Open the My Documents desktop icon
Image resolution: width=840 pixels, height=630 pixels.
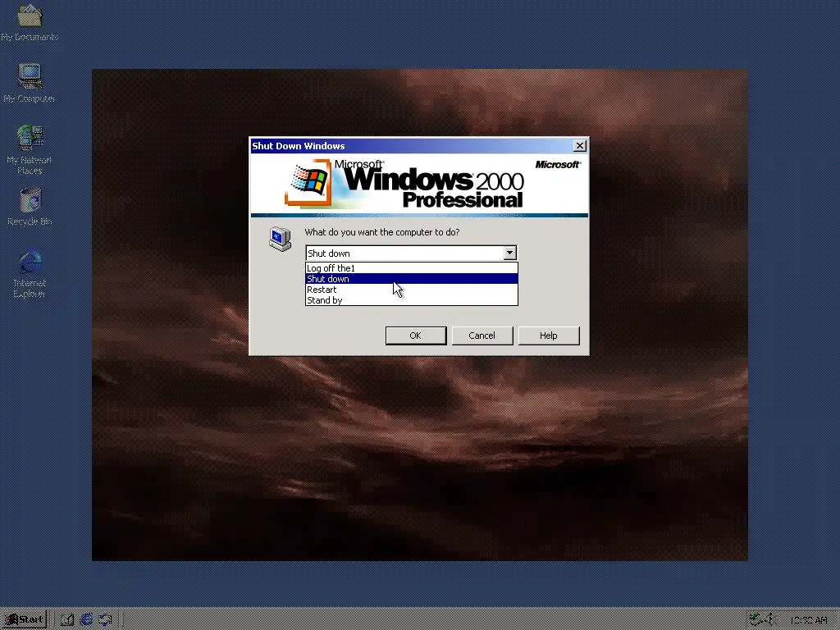[30, 21]
